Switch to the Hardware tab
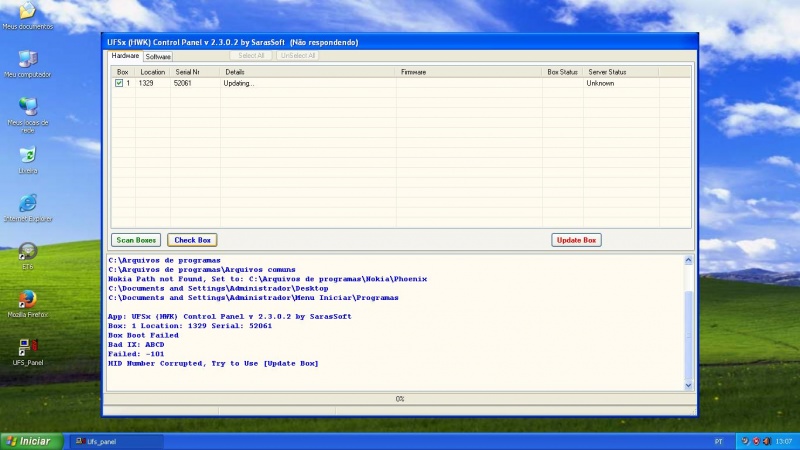 pos(125,56)
